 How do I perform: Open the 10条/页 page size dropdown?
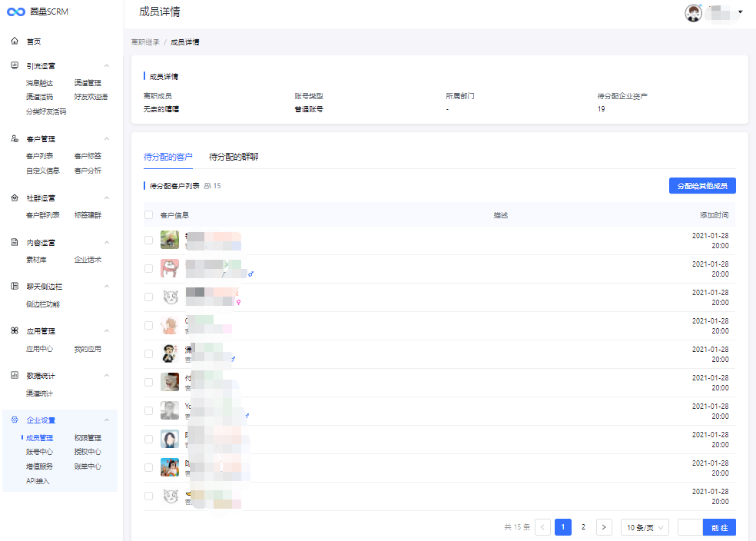(x=645, y=527)
